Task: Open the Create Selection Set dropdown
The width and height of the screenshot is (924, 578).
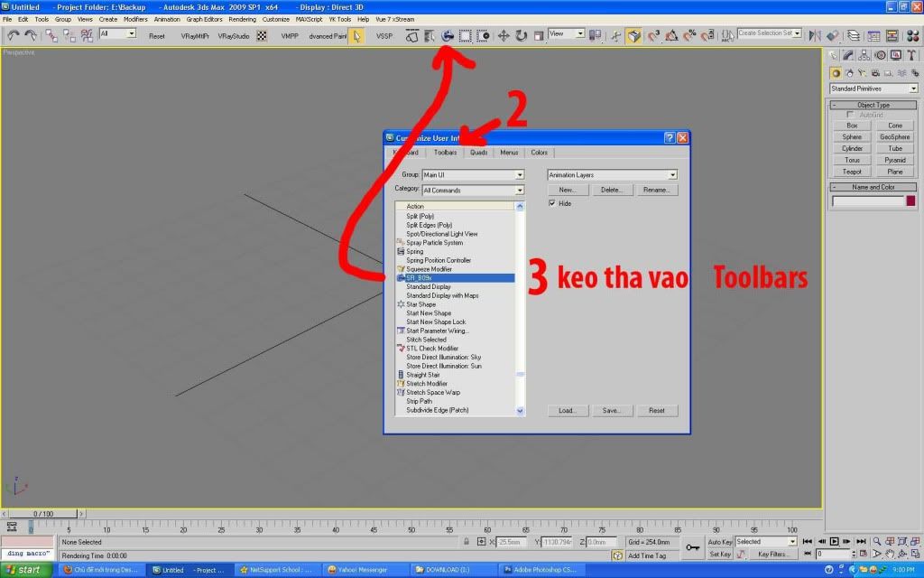Action: tap(769, 33)
